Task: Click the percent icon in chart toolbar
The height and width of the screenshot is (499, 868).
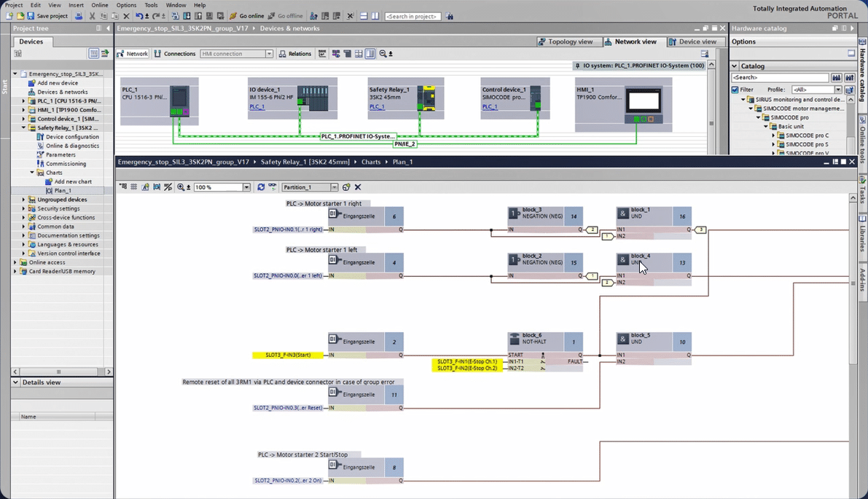Action: pos(168,187)
